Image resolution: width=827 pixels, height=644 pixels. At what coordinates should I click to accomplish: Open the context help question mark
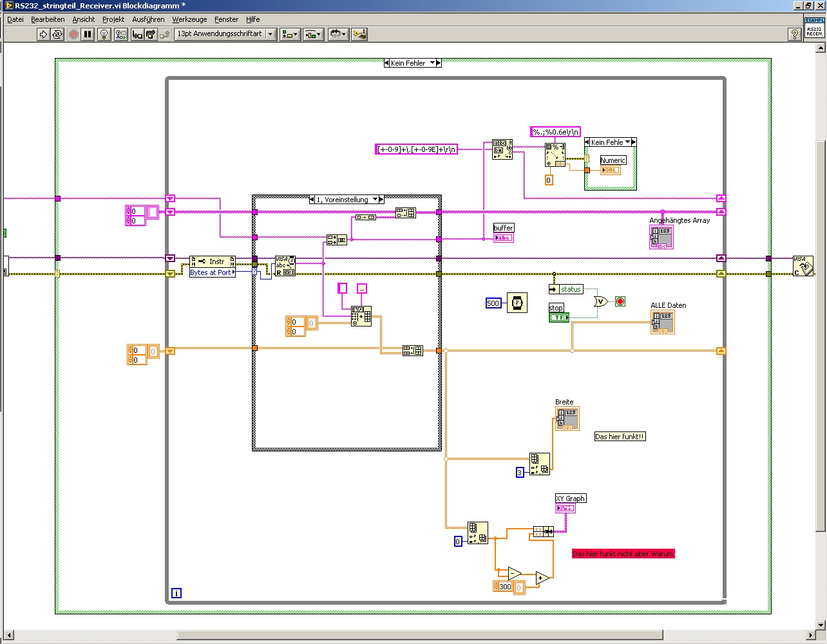[x=795, y=34]
